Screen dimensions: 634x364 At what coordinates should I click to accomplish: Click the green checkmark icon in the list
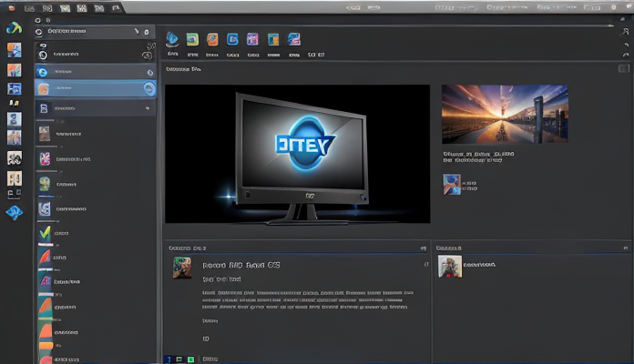pos(46,234)
